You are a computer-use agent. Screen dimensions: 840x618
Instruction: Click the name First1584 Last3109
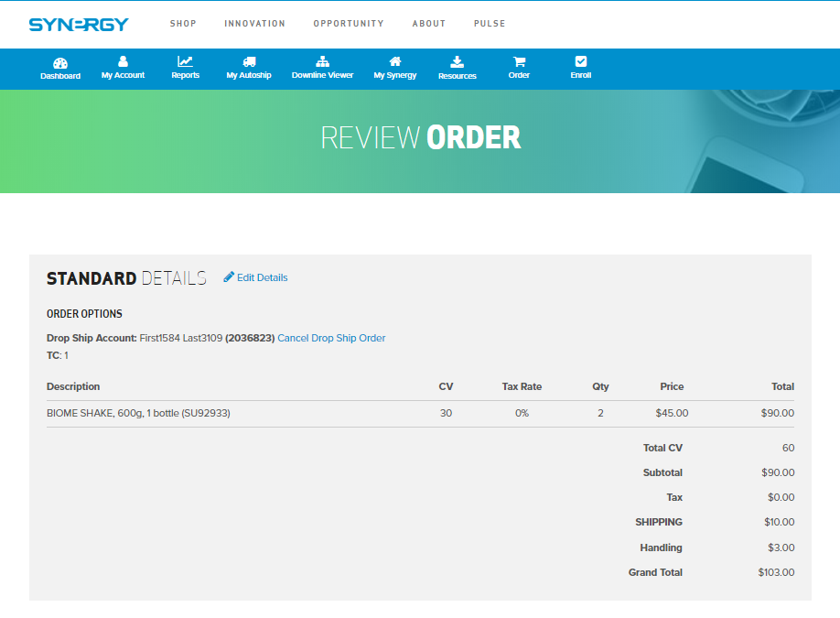[x=181, y=338]
